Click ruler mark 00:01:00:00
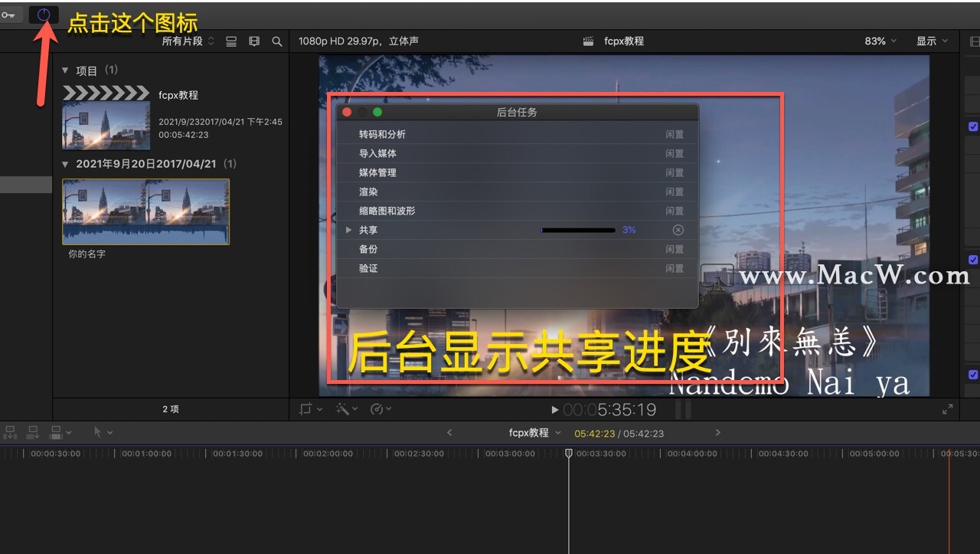The width and height of the screenshot is (980, 554). pos(146,454)
